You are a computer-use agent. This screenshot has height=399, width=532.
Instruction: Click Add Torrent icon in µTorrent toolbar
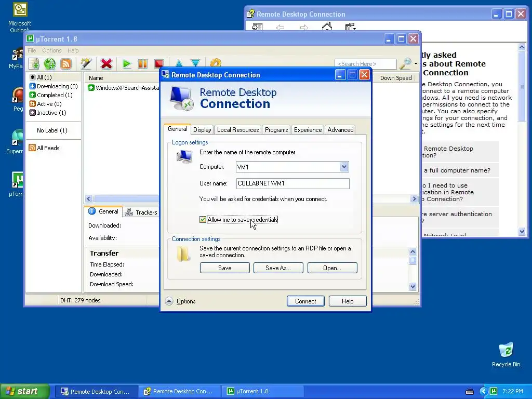coord(34,63)
